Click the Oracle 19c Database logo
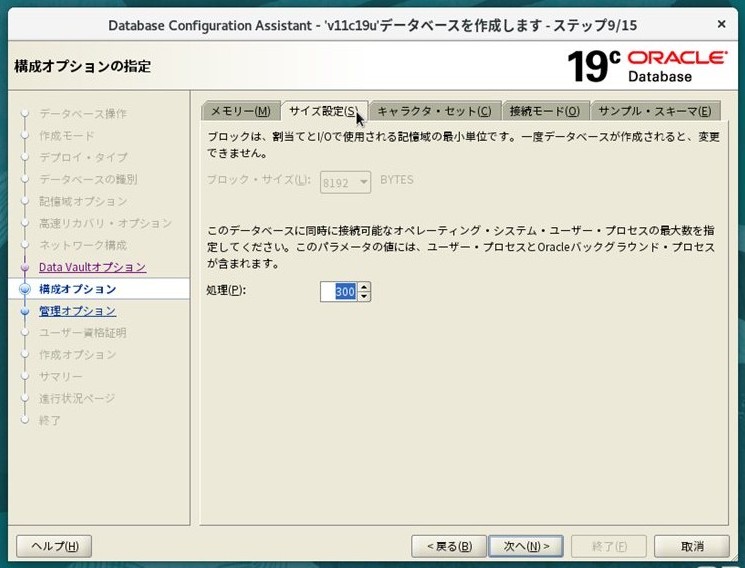This screenshot has height=568, width=745. click(647, 66)
